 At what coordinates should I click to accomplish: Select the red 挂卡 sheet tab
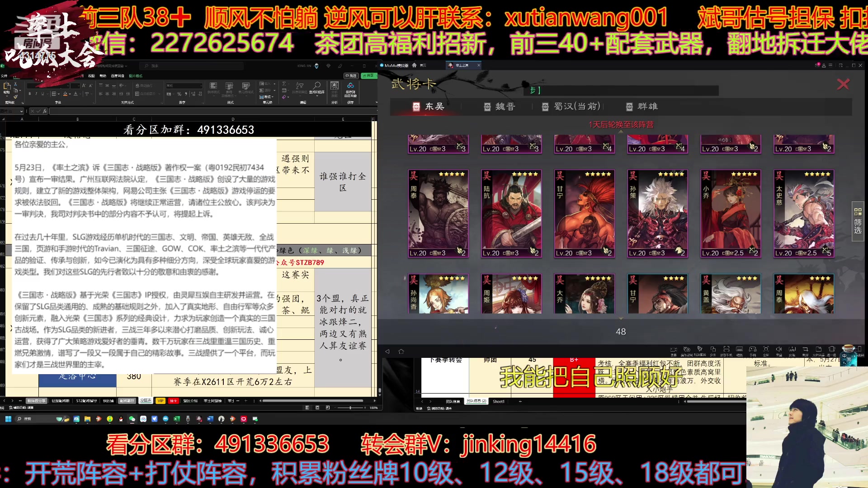pyautogui.click(x=173, y=401)
